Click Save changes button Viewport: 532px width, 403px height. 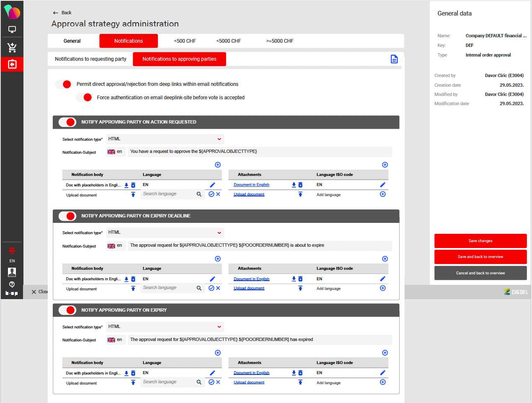(x=480, y=241)
